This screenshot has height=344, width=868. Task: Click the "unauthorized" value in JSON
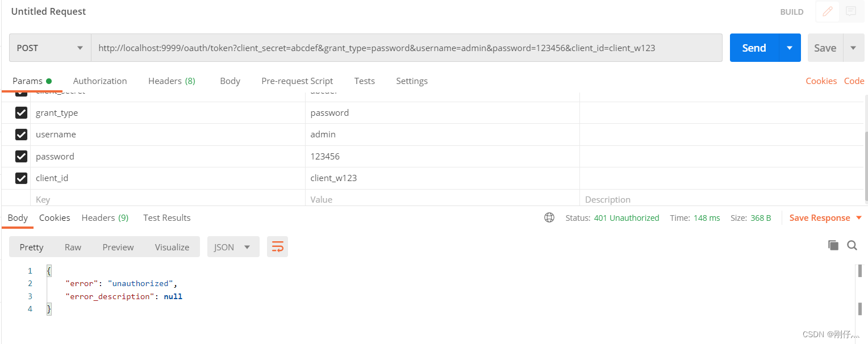click(140, 283)
